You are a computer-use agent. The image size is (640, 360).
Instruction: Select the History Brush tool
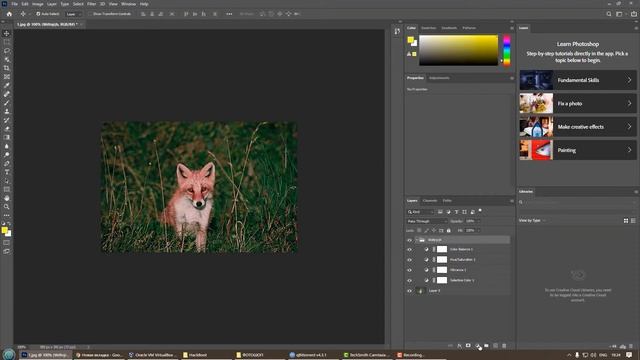pyautogui.click(x=7, y=120)
